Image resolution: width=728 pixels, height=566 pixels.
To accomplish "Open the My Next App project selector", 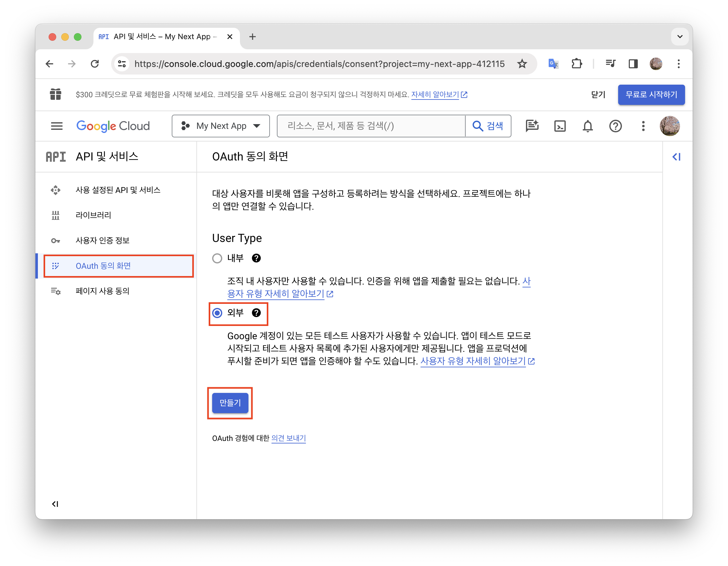I will 221,126.
